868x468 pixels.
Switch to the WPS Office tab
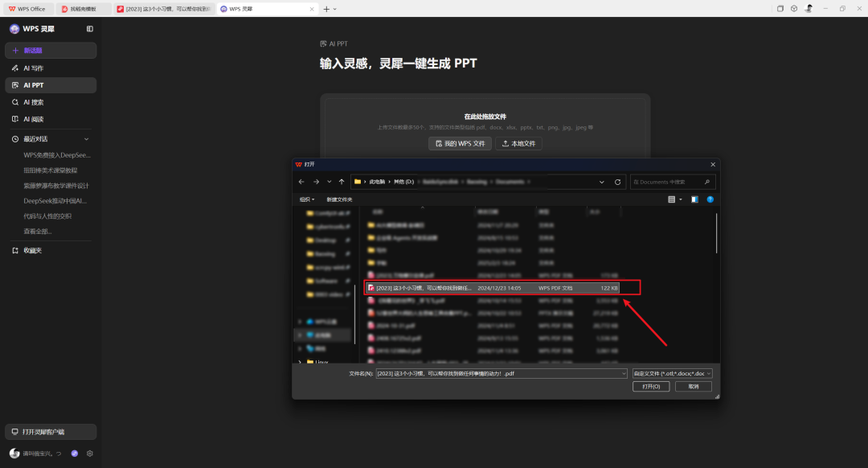(x=27, y=9)
